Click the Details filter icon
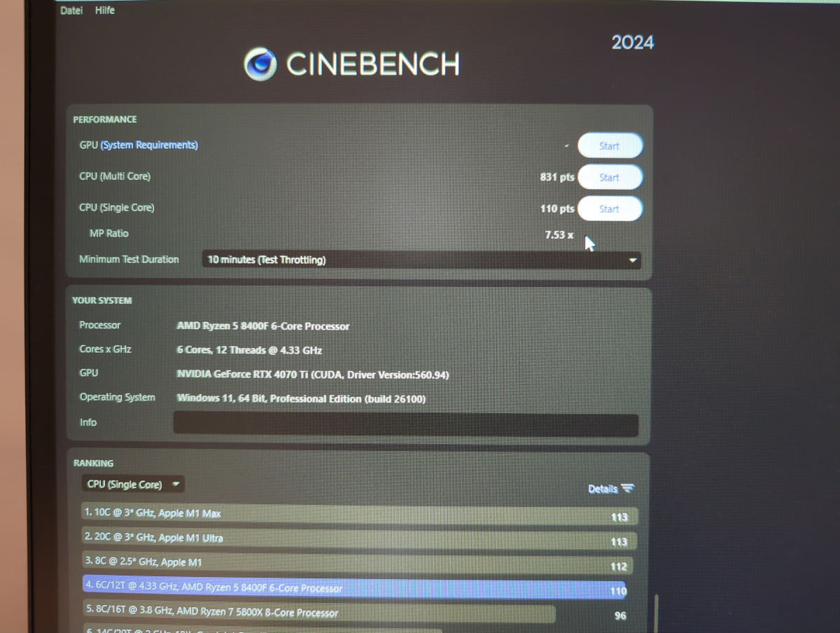This screenshot has height=633, width=840. [628, 489]
